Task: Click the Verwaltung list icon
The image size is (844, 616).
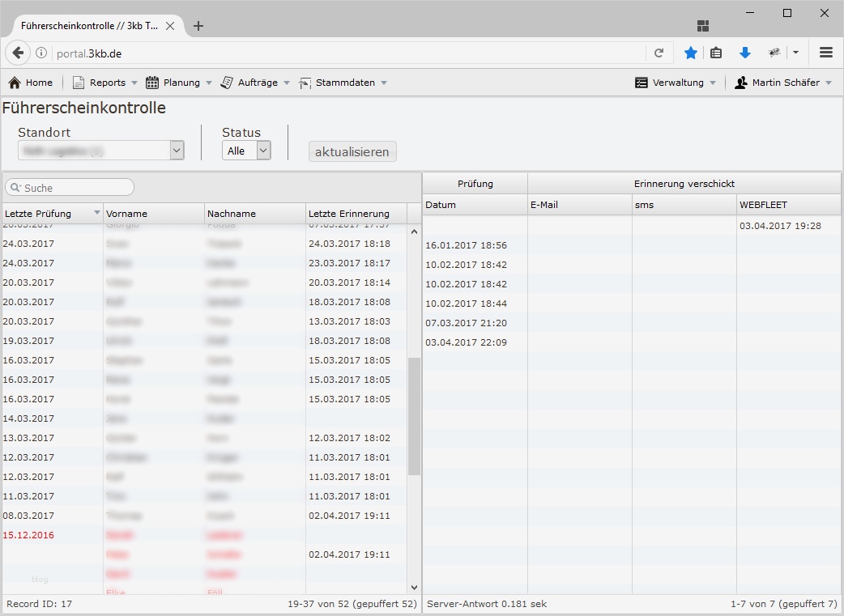Action: coord(641,83)
